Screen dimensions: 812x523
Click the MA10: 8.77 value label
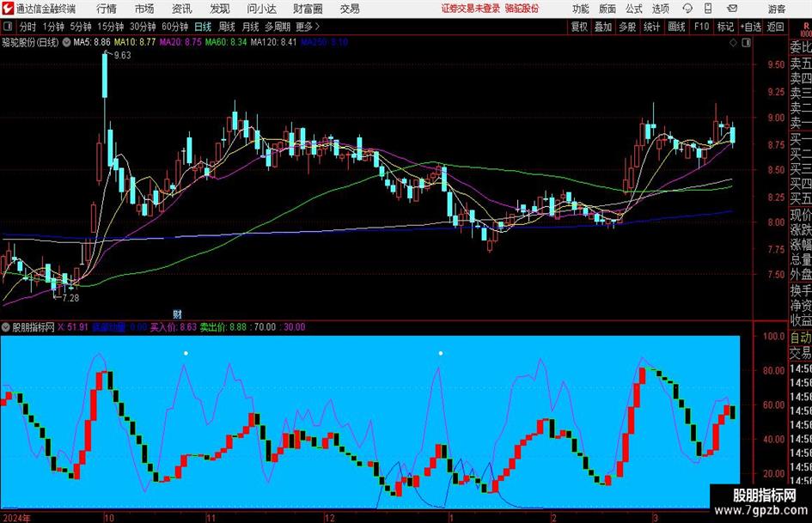[x=135, y=42]
